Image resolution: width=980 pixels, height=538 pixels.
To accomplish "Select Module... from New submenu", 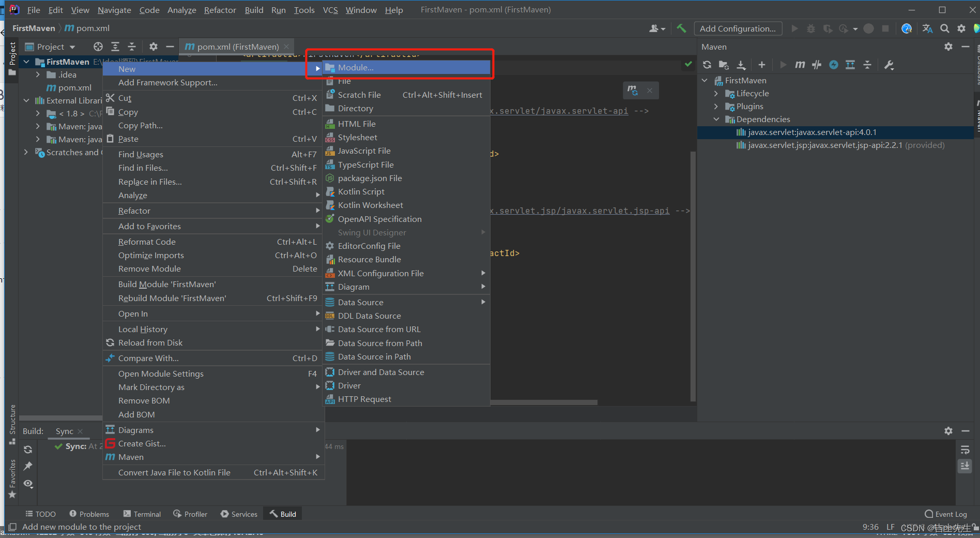I will coord(406,68).
